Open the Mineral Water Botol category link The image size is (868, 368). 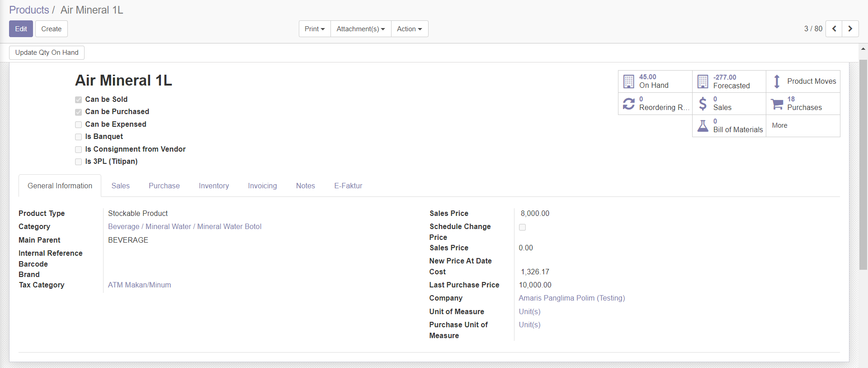point(184,226)
